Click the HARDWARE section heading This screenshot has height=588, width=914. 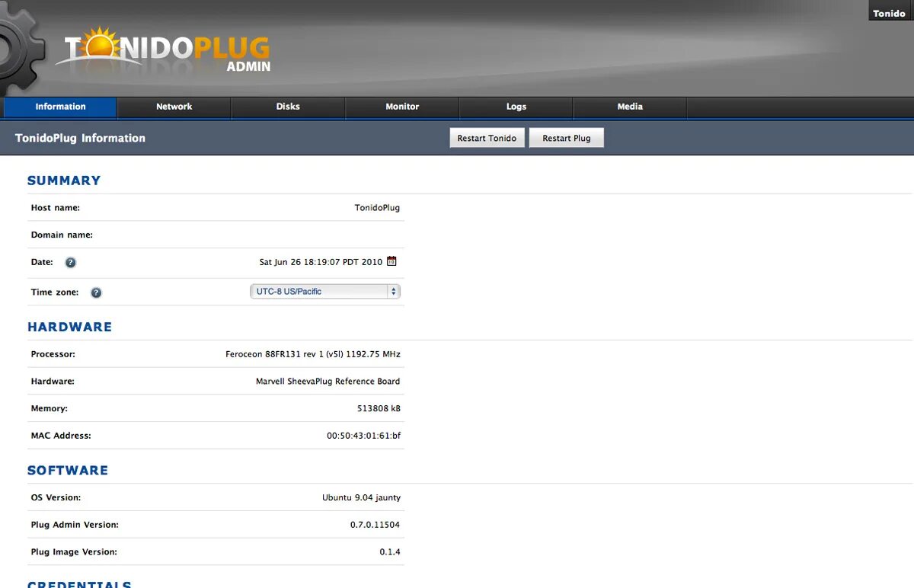click(69, 327)
